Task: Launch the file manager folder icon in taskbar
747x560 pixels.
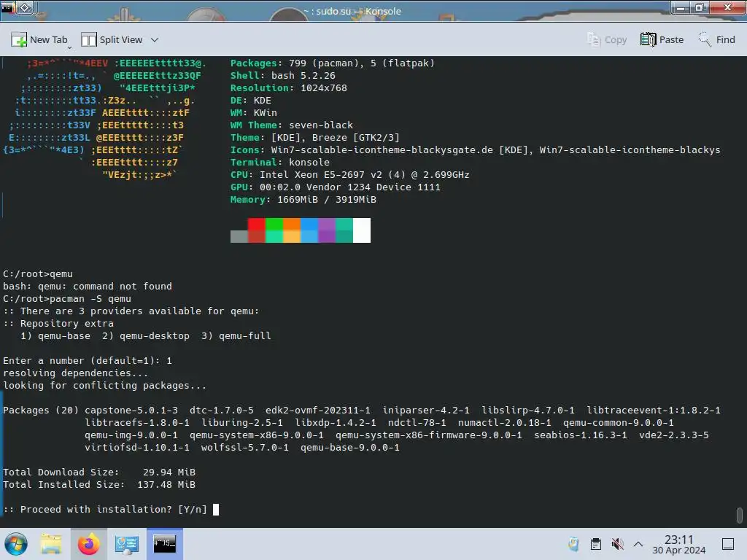Action: point(51,544)
